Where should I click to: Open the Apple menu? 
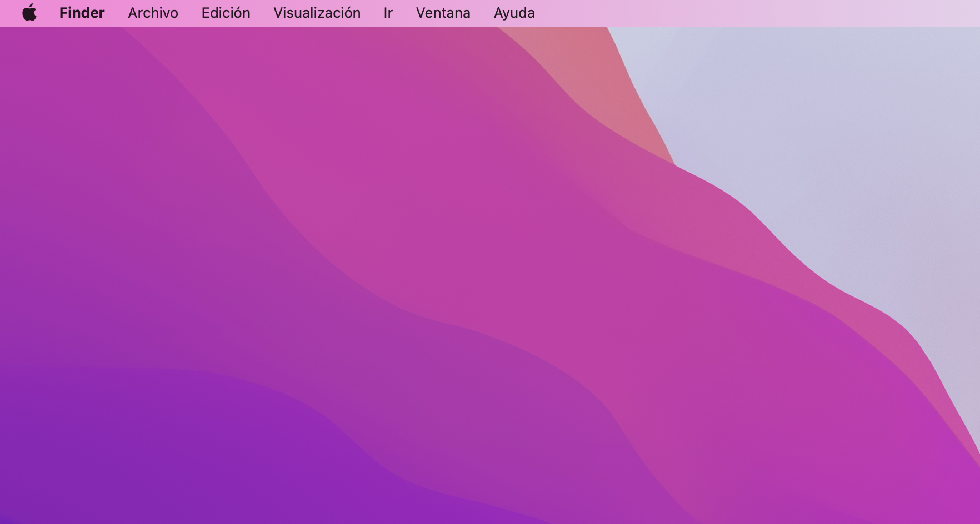[x=29, y=13]
